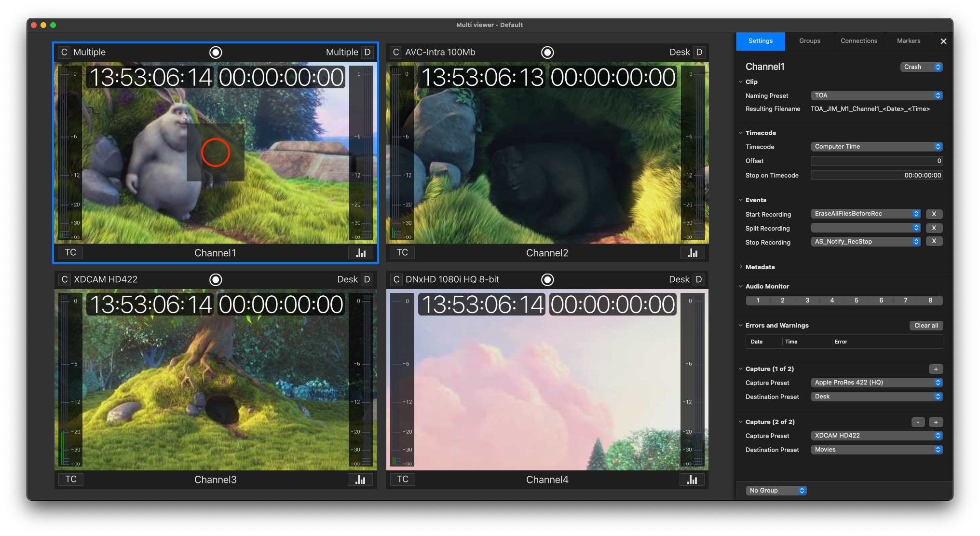Open the Crash recording mode dropdown

click(921, 67)
